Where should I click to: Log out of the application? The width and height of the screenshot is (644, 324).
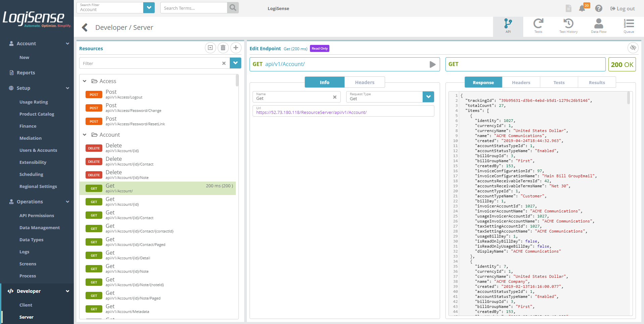tap(622, 9)
